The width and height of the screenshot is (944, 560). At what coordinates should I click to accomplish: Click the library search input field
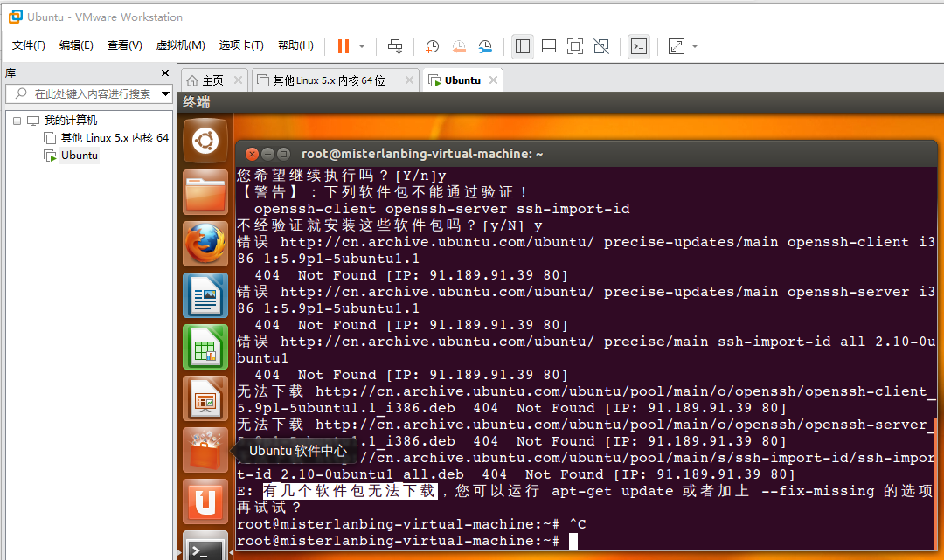click(87, 93)
